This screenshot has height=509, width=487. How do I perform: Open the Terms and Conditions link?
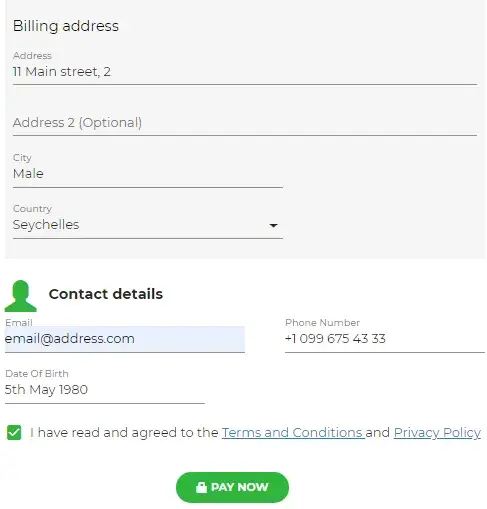coord(293,433)
